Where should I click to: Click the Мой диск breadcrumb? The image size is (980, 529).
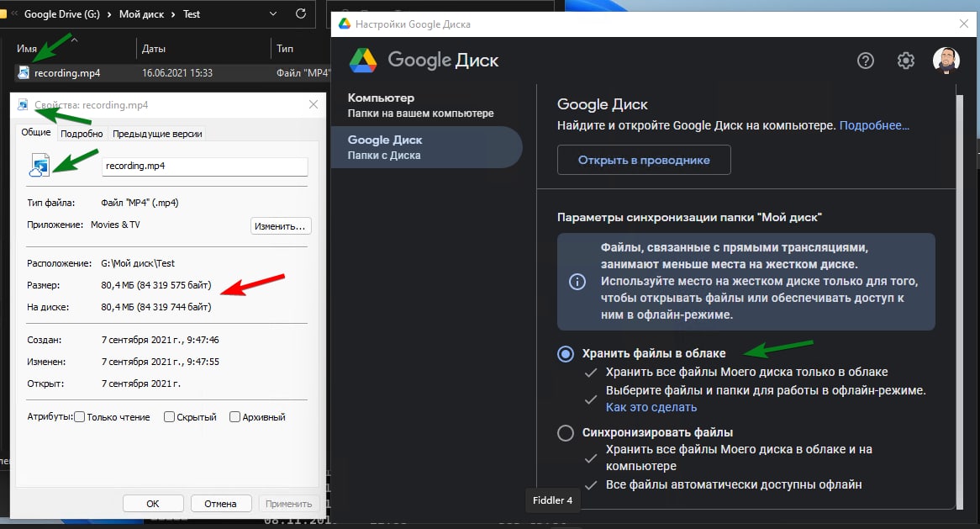tap(141, 13)
